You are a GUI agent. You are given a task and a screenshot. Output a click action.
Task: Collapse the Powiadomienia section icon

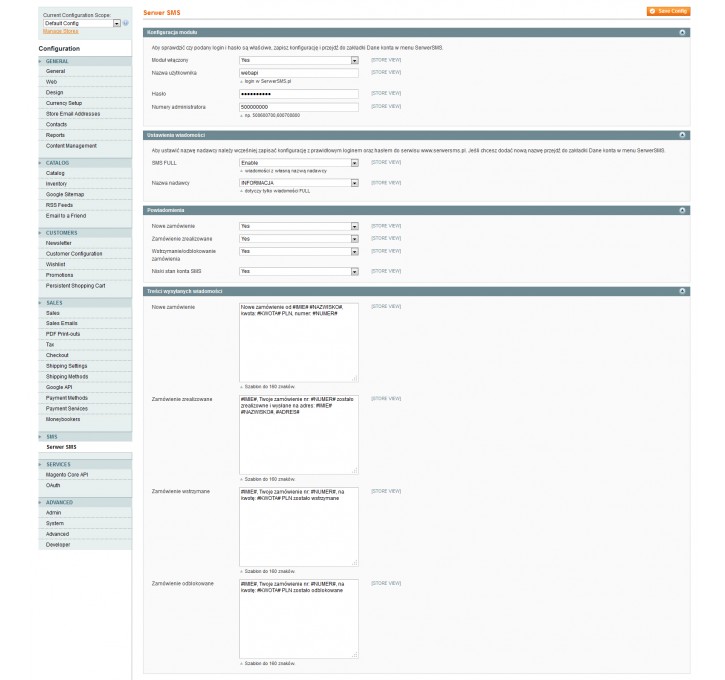click(682, 210)
